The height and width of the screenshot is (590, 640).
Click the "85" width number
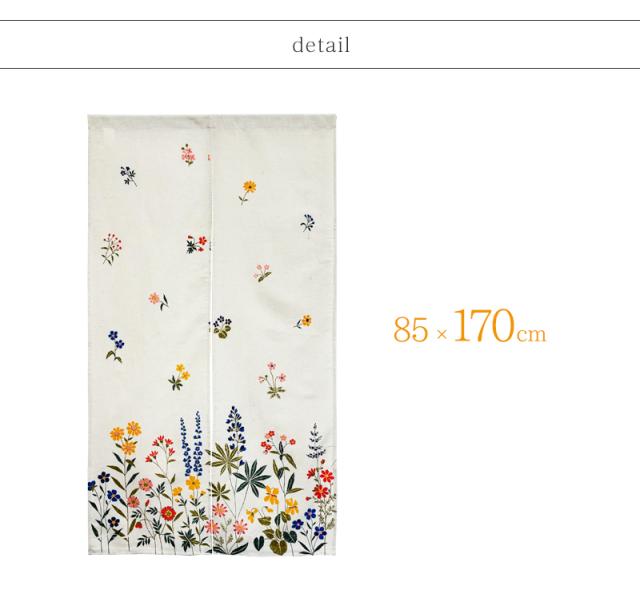click(411, 329)
